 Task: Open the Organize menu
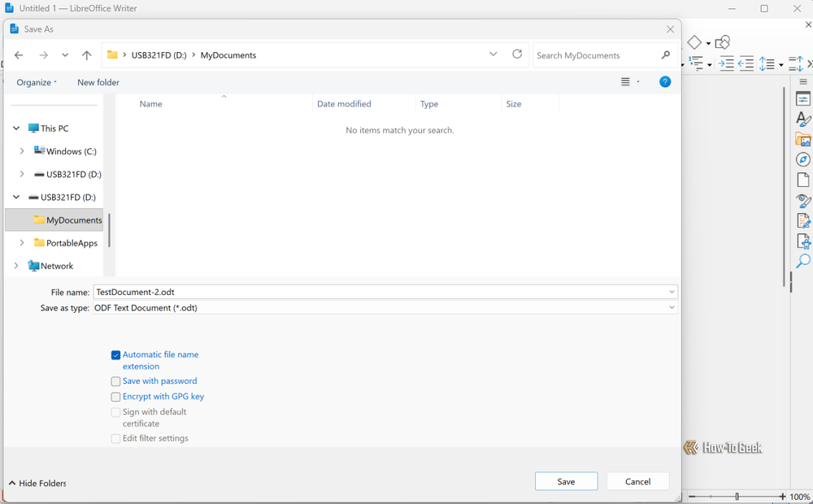[x=37, y=82]
